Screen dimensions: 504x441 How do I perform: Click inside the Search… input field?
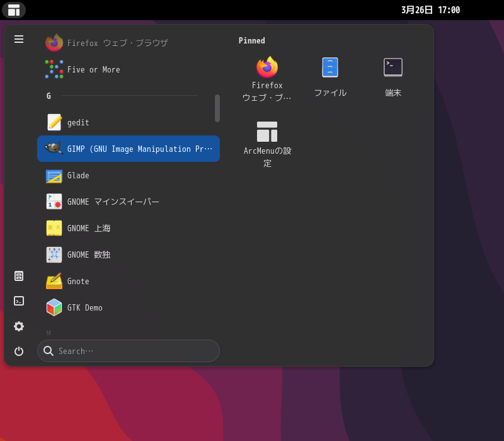pyautogui.click(x=129, y=351)
